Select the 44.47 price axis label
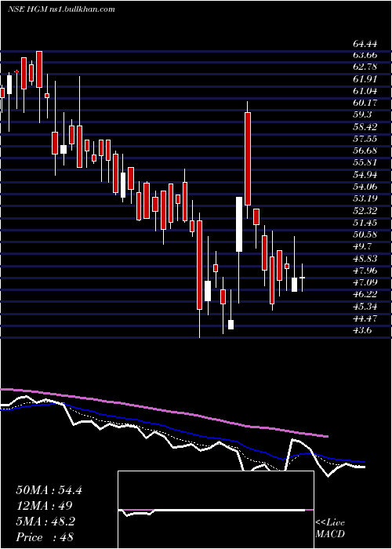Viewport: 392px width, 549px height. coord(365,318)
